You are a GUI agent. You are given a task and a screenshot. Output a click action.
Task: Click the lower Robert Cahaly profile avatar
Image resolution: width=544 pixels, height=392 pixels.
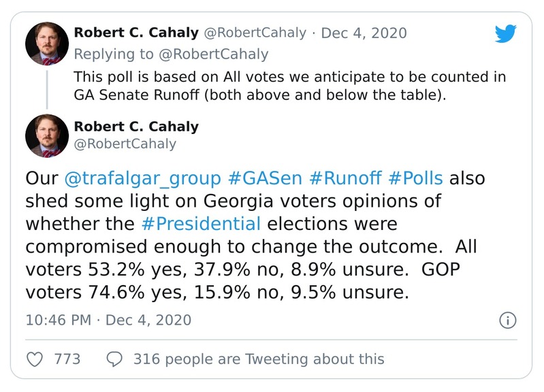click(x=47, y=135)
